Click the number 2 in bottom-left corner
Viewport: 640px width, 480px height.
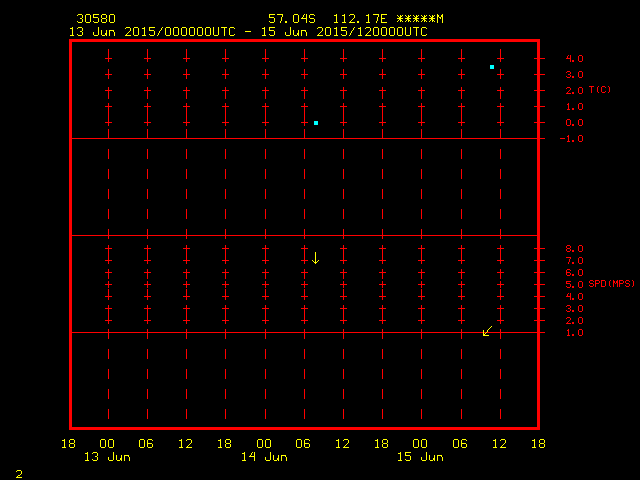point(19,474)
